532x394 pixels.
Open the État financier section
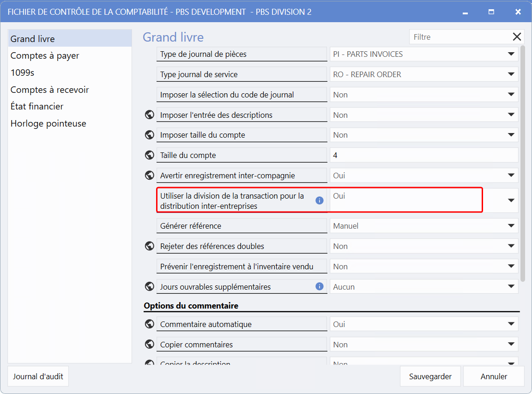[x=37, y=106]
